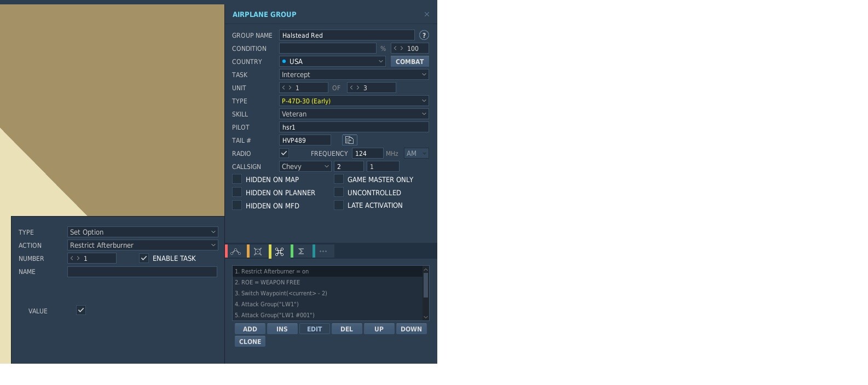The height and width of the screenshot is (385, 868).
Task: Open the AM modulation dropdown
Action: (416, 153)
